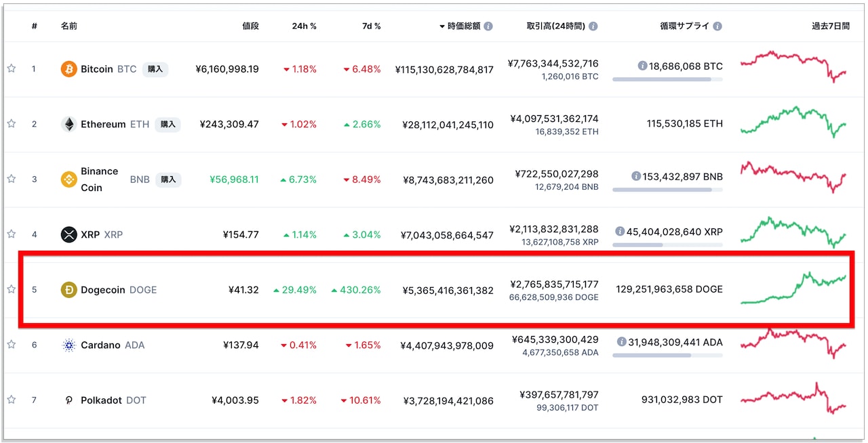Click Polkadot price ¥4,003.95
Image resolution: width=868 pixels, height=443 pixels.
[x=235, y=400]
